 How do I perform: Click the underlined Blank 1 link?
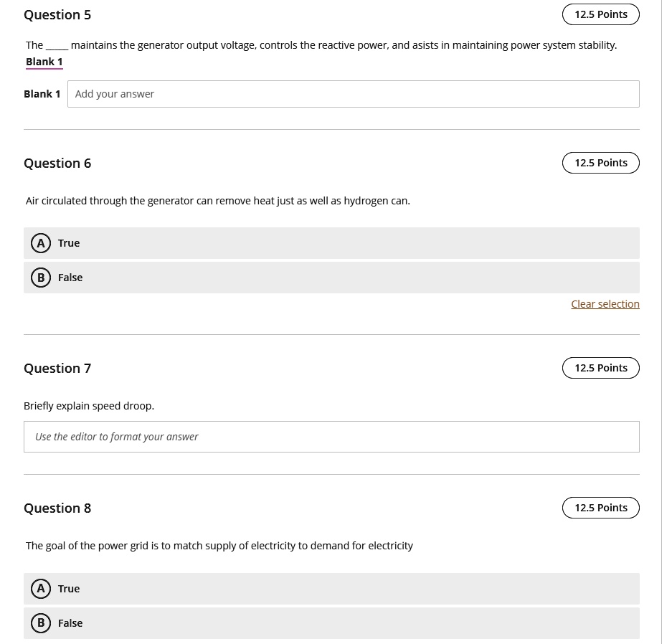coord(44,62)
